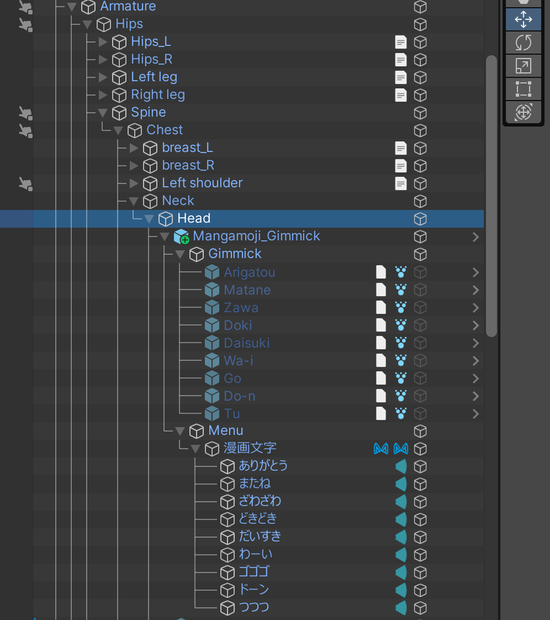This screenshot has height=620, width=550.
Task: Click the teal toggle icon on the ありがとう row
Action: click(401, 467)
